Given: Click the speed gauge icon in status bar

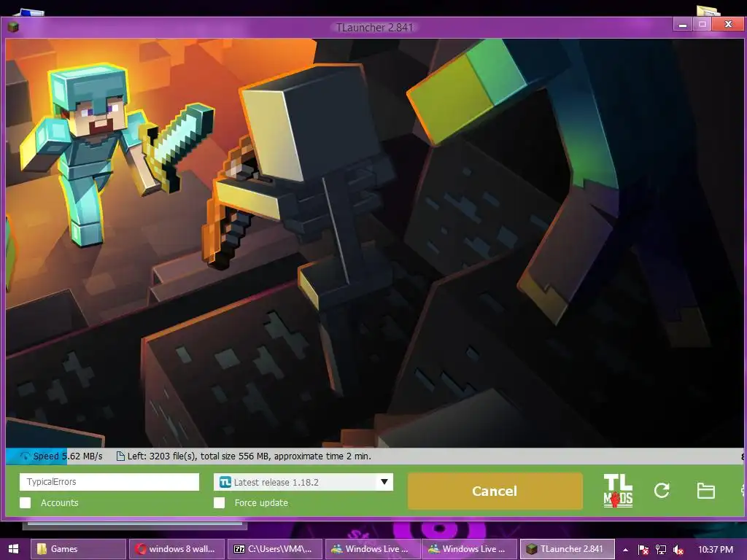Looking at the screenshot, I should coord(25,456).
